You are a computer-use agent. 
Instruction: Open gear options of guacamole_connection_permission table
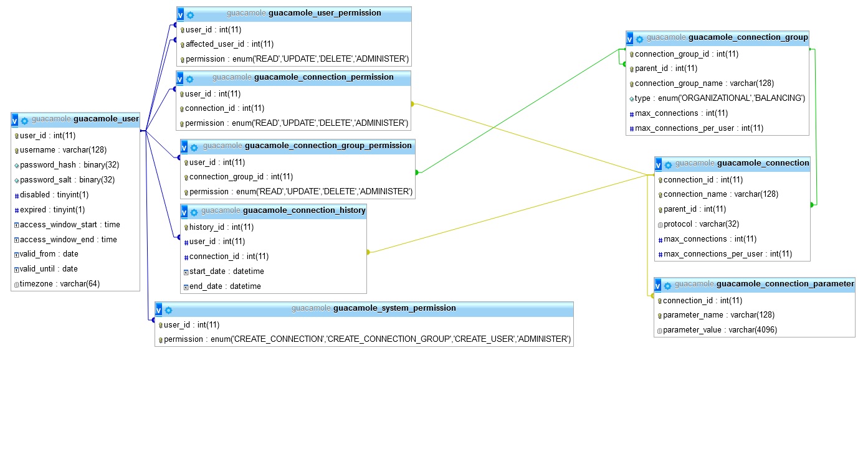(x=189, y=79)
